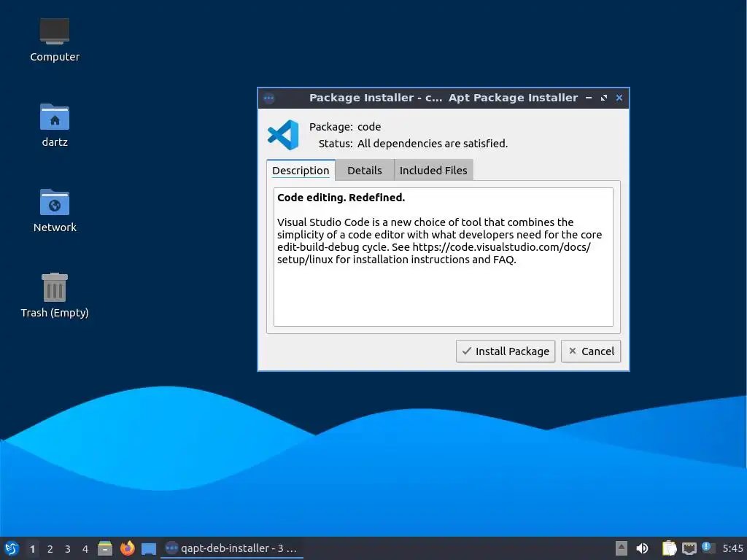Click the Package Installer title bar text

(x=444, y=98)
